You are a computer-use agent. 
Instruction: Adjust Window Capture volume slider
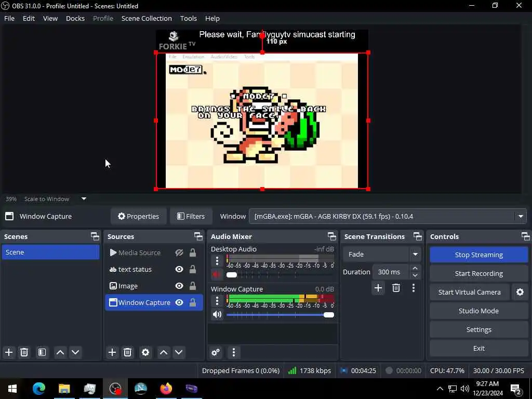coord(280,315)
